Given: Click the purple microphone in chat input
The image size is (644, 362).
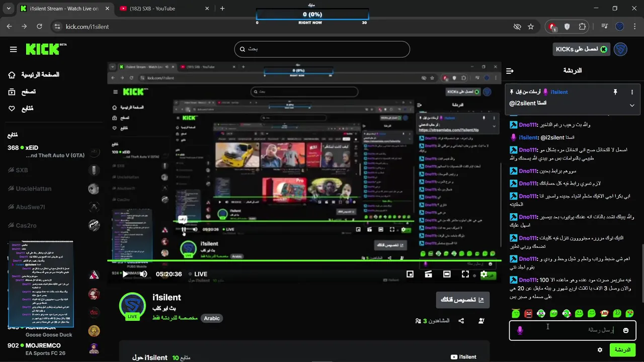Looking at the screenshot, I should tap(520, 330).
